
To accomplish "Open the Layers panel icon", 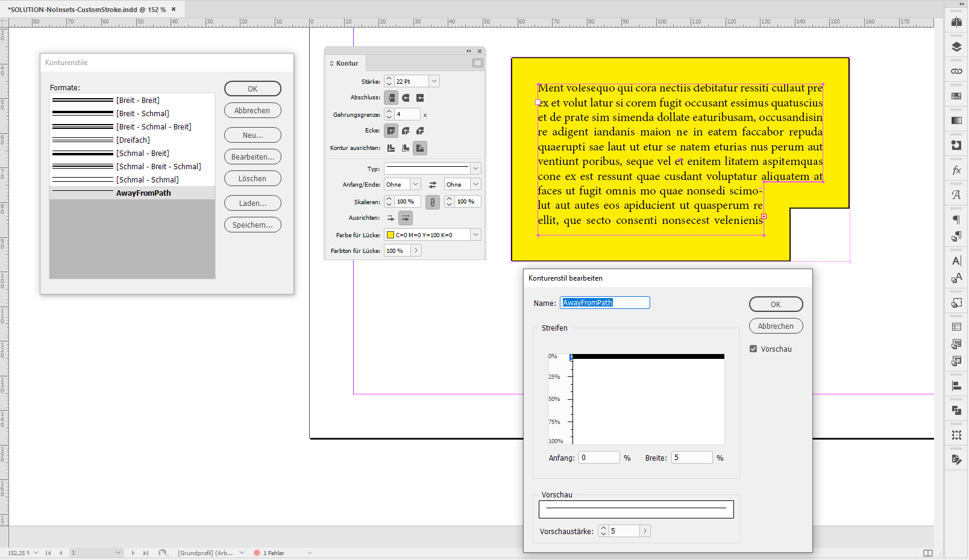I will (x=956, y=46).
